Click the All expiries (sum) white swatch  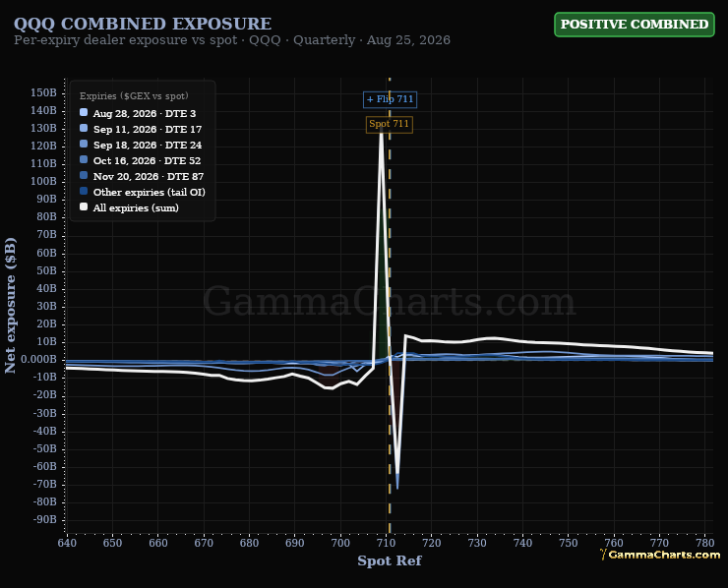[x=84, y=207]
